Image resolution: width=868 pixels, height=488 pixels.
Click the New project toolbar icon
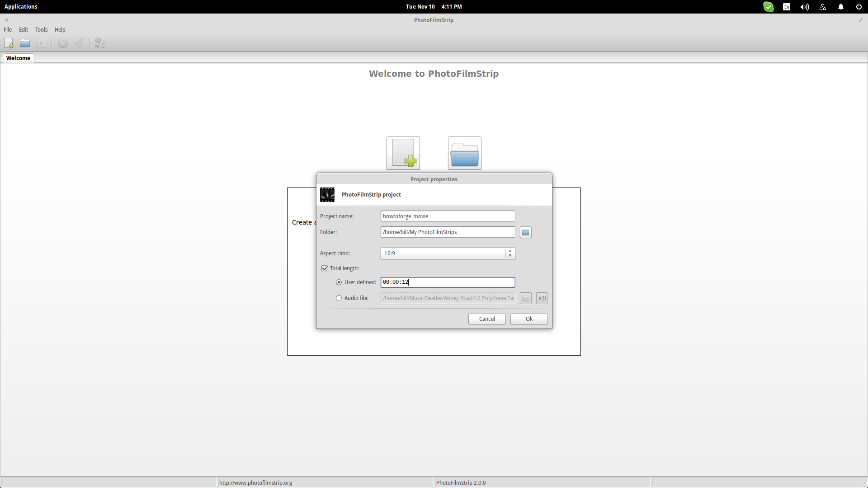pos(9,43)
